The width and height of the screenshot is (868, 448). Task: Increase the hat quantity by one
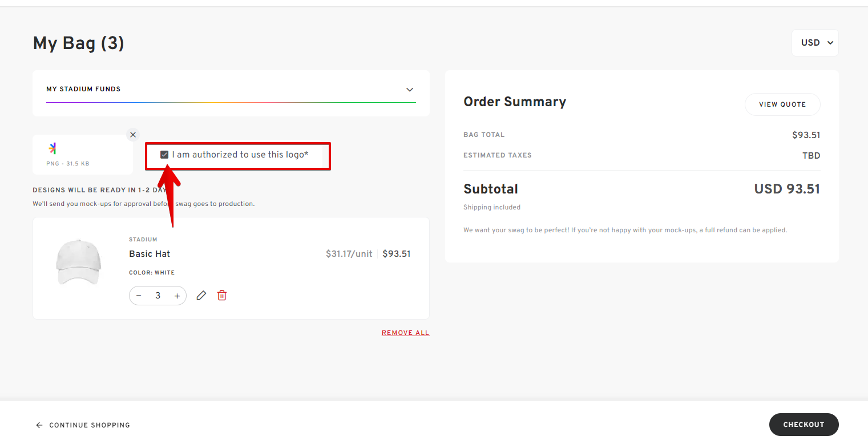point(177,296)
